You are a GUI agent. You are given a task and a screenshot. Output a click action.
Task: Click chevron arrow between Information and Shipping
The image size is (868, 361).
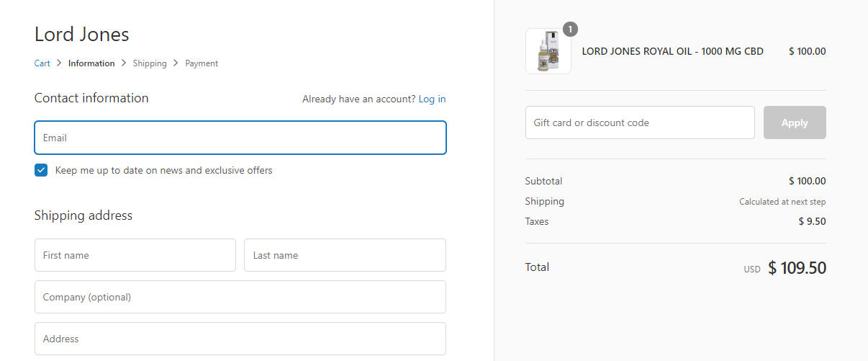point(124,63)
